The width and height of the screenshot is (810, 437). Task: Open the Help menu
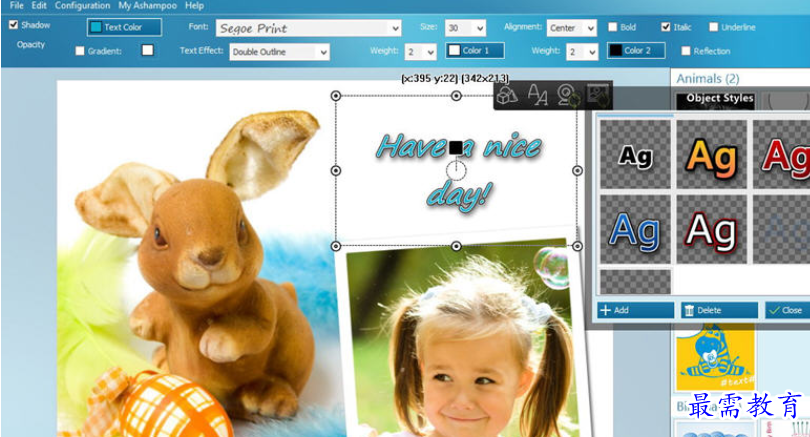[x=194, y=6]
